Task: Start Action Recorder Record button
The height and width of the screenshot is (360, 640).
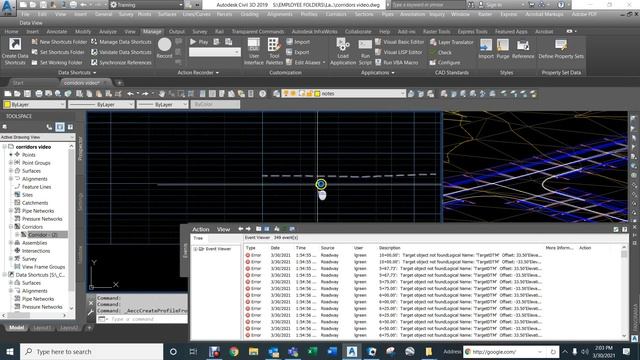Action: coord(164,48)
